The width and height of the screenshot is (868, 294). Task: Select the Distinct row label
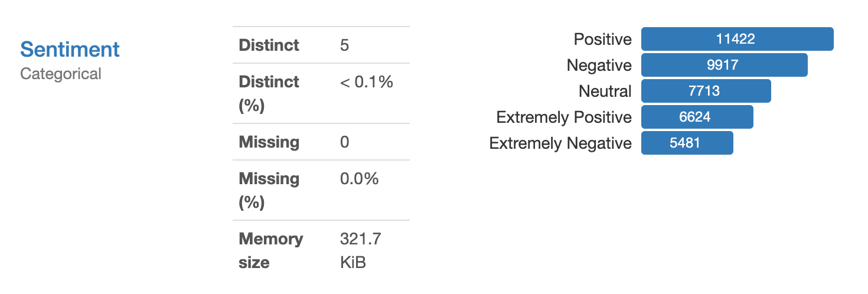coord(269,45)
